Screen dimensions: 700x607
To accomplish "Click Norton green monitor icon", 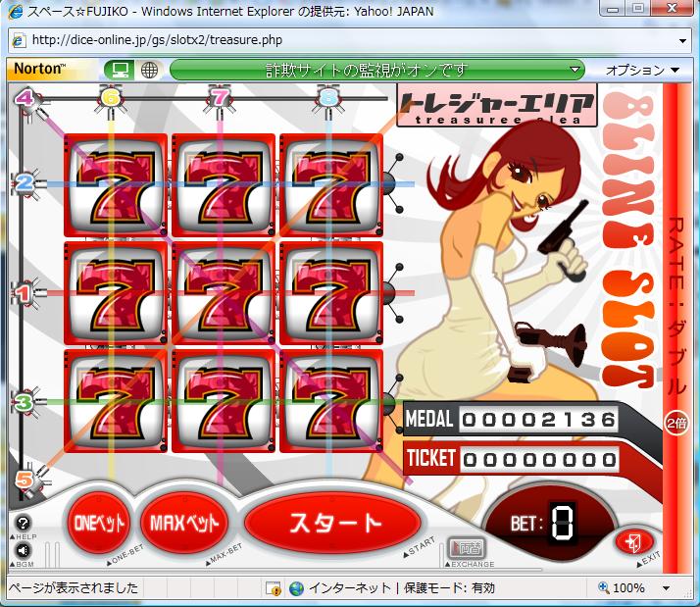I will (121, 71).
